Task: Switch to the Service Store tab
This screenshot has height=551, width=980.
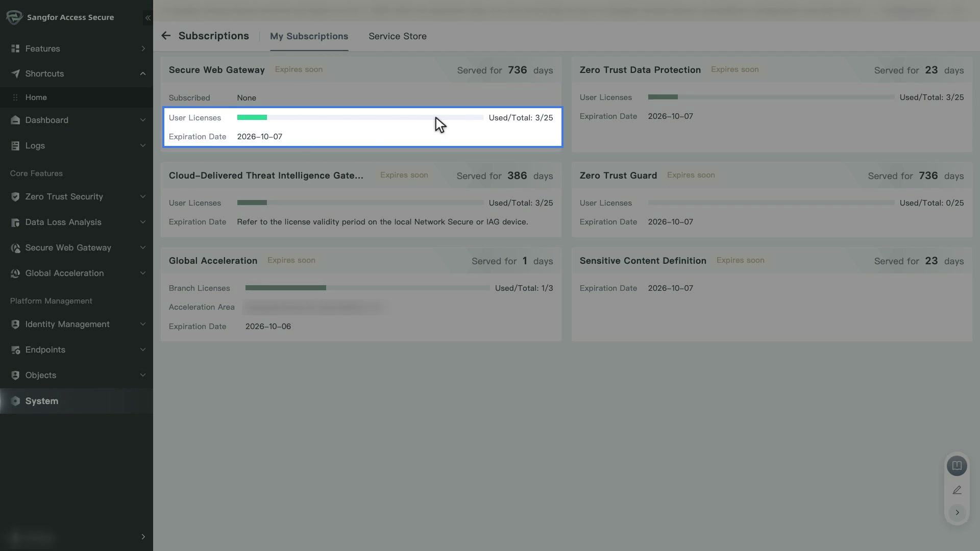Action: (x=398, y=36)
